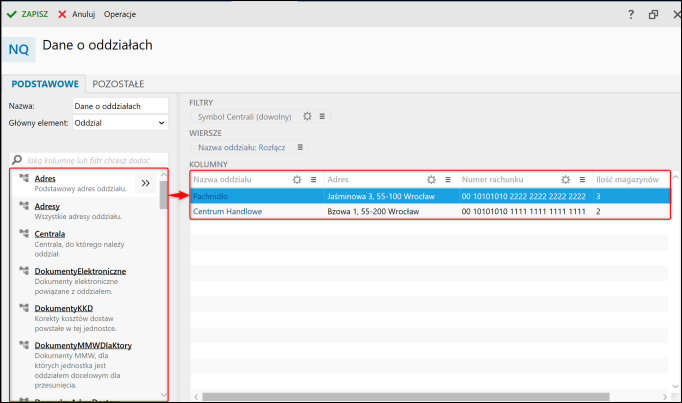
Task: Switch to the POZOSTAŁE tab
Action: 118,84
